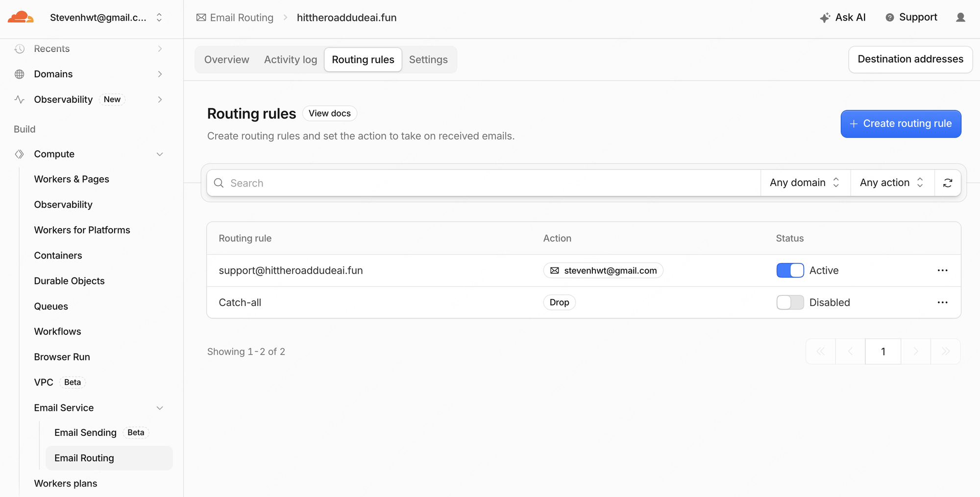Viewport: 980px width, 497px height.
Task: Go to the next results page
Action: pos(916,352)
